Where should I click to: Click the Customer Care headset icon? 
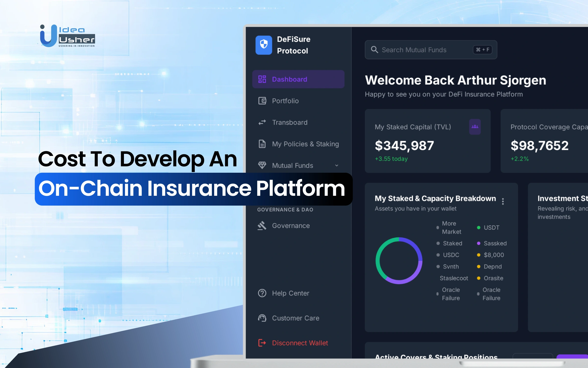click(262, 318)
